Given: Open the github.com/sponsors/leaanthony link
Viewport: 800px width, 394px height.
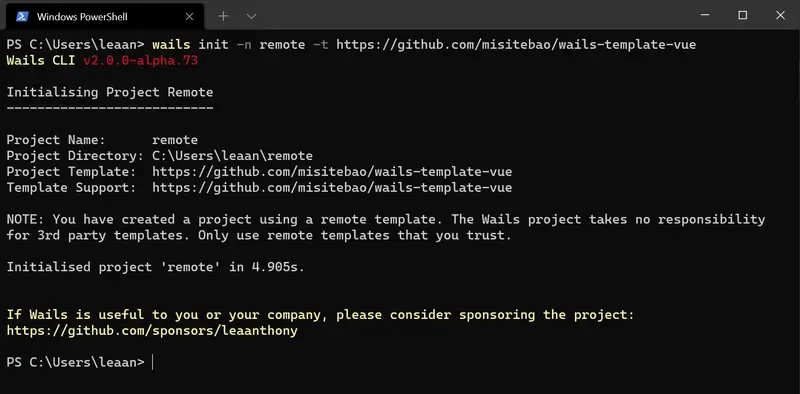Looking at the screenshot, I should coord(152,331).
